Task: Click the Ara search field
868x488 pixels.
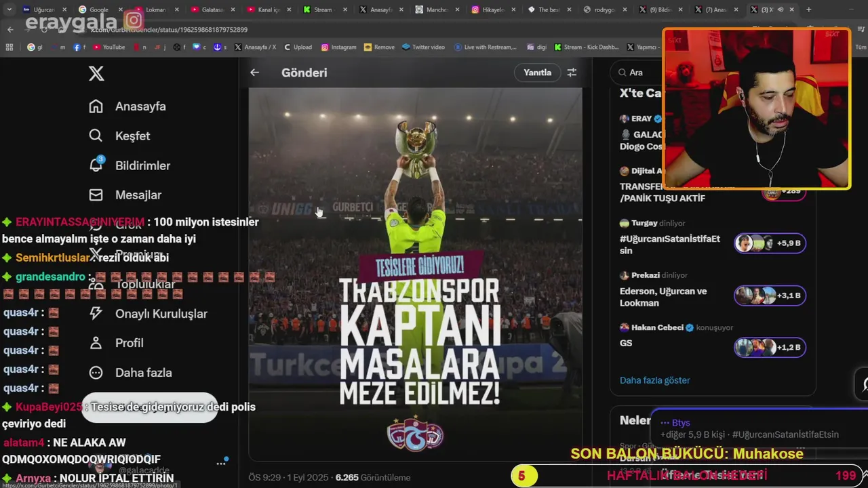Action: [636, 73]
